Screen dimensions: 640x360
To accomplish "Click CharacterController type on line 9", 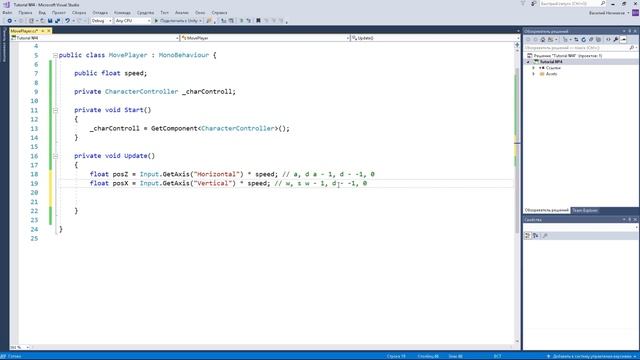I will coord(141,92).
